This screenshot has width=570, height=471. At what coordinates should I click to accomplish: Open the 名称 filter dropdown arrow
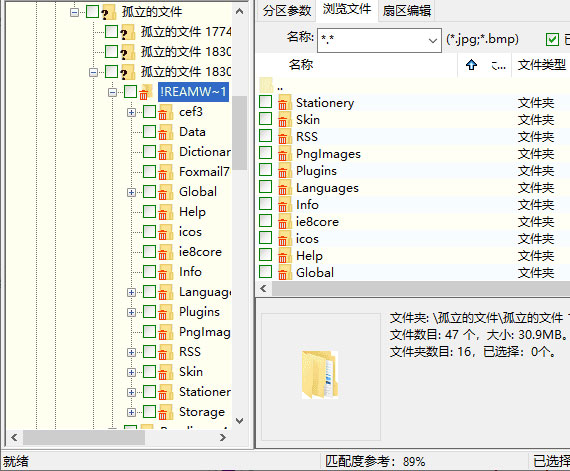(x=433, y=40)
